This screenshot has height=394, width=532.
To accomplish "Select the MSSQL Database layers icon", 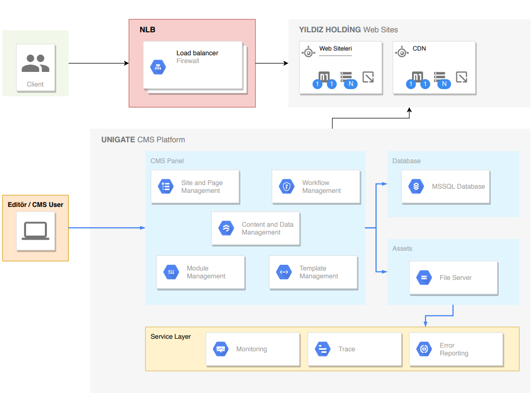I will coord(416,187).
